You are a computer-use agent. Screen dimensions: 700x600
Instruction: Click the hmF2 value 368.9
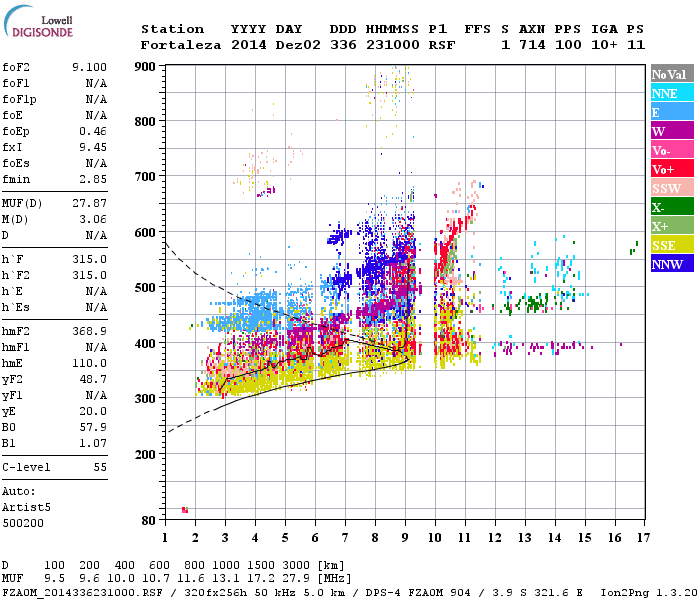(89, 331)
